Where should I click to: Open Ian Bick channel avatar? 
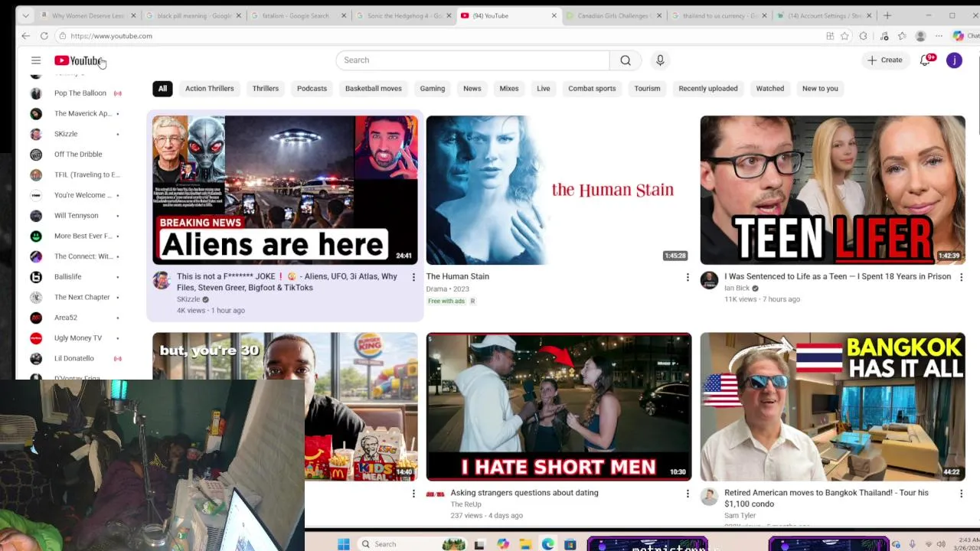[x=709, y=280]
